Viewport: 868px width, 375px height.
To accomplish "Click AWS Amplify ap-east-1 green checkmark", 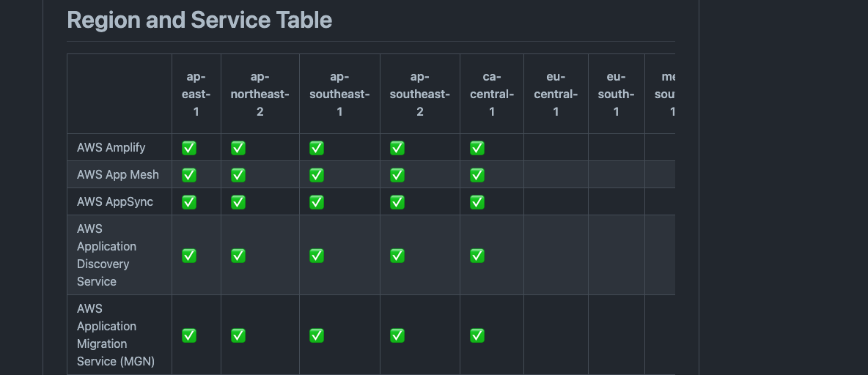I will click(189, 148).
